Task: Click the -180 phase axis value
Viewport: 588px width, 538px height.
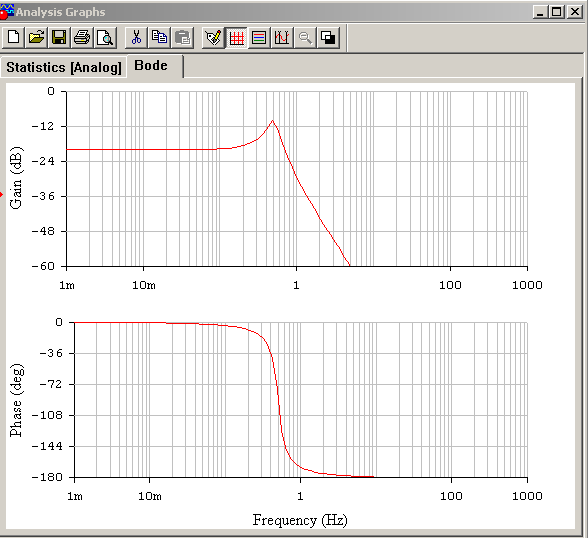Action: [47, 477]
